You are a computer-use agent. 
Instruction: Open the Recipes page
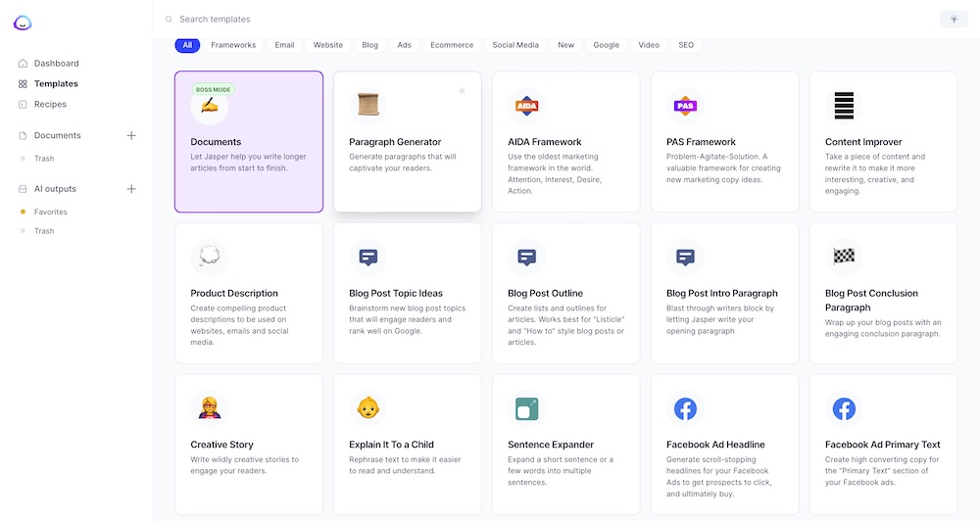click(50, 105)
